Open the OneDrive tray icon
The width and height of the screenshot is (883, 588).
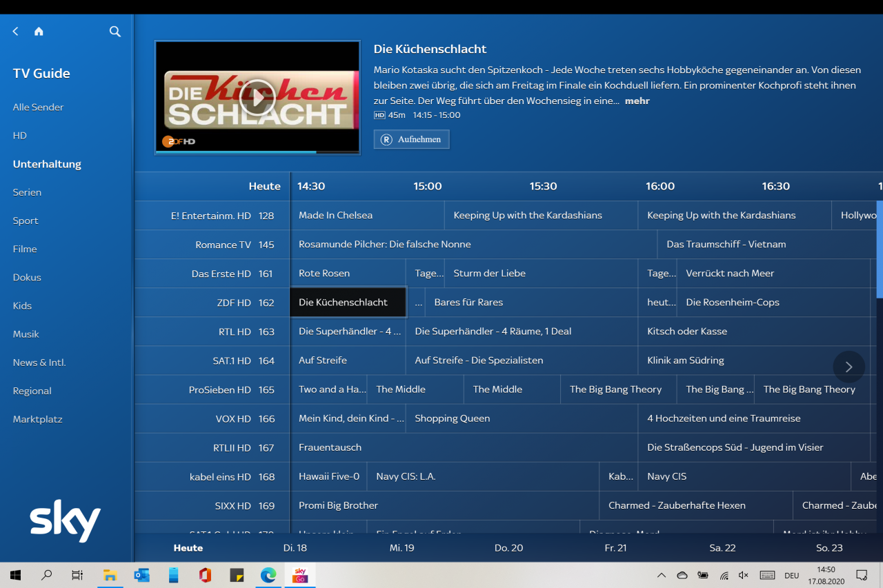coord(682,575)
